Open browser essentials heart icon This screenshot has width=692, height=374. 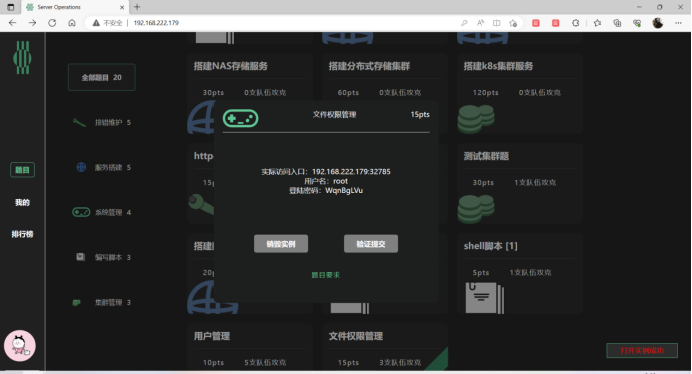637,23
